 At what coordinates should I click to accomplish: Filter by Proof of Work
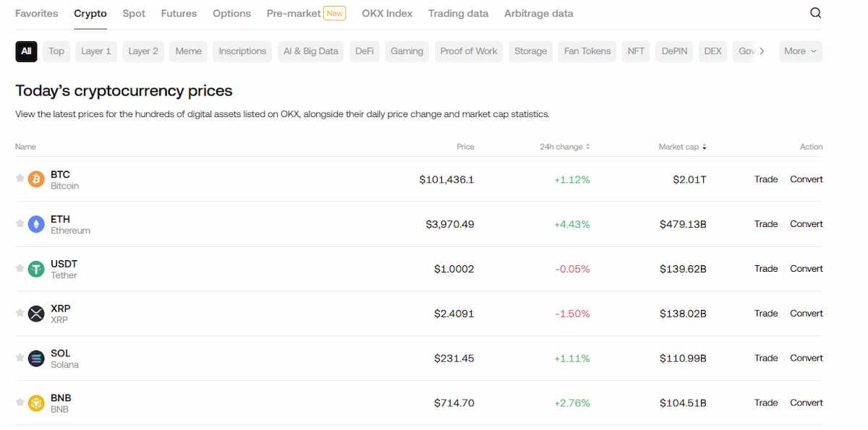pos(469,51)
